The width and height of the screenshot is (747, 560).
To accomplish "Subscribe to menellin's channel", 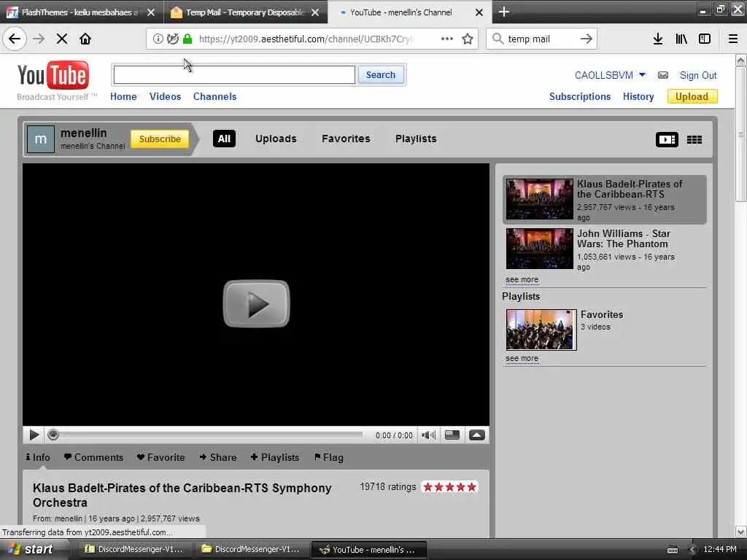I will 160,139.
